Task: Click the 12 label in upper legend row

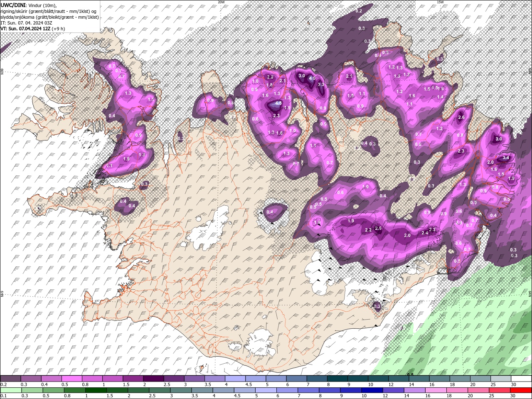Action: point(391,384)
